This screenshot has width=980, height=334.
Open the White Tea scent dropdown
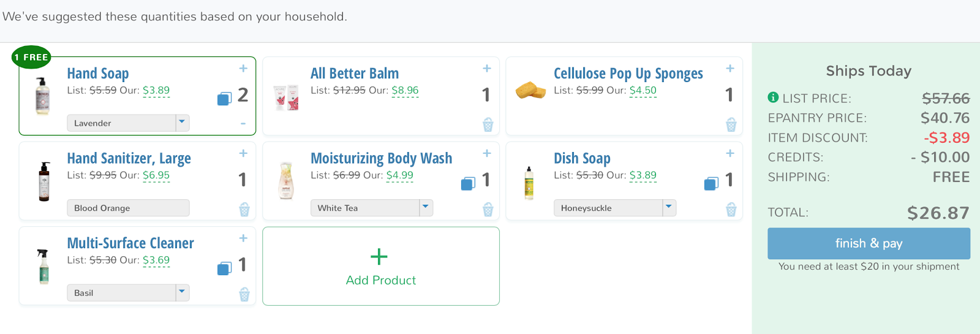click(426, 208)
